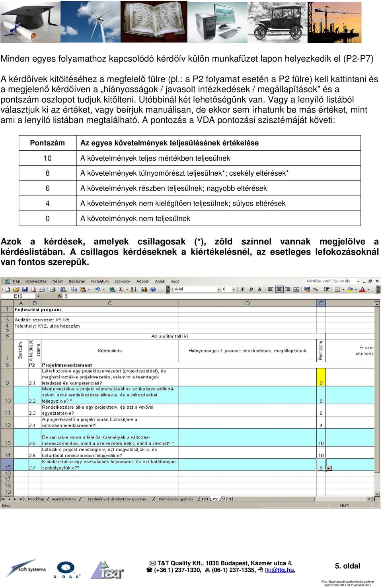Image resolution: width=382 pixels, height=588 pixels.
Task: Switch to the Auditjelentés sheet tab
Action: 64,499
